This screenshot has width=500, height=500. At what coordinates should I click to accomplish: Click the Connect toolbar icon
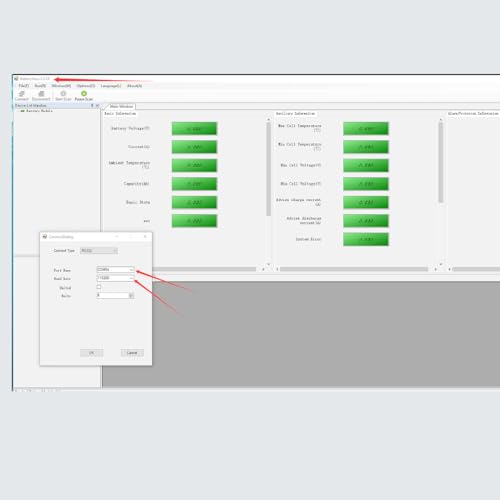coord(22,94)
